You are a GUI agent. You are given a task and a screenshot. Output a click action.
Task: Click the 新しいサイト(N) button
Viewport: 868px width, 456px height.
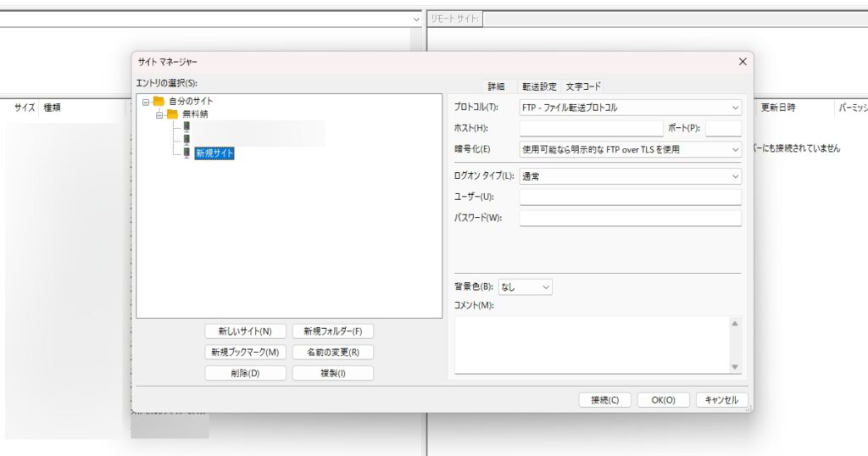coord(245,331)
